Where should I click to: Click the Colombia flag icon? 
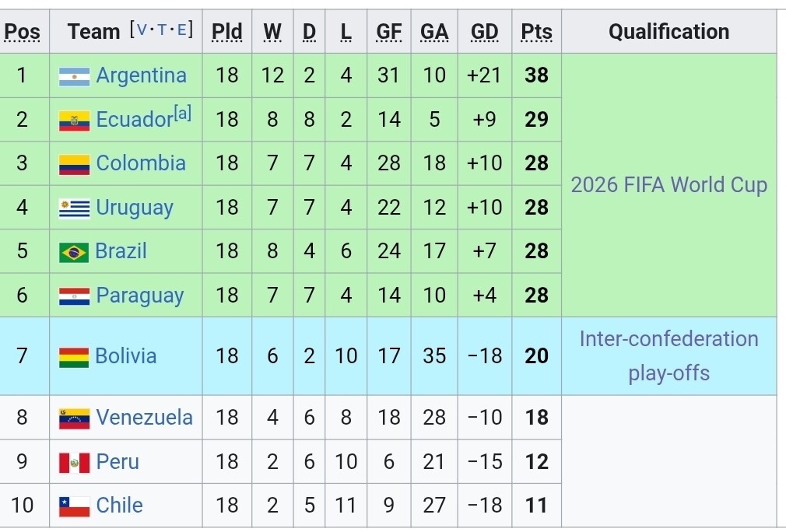[74, 164]
